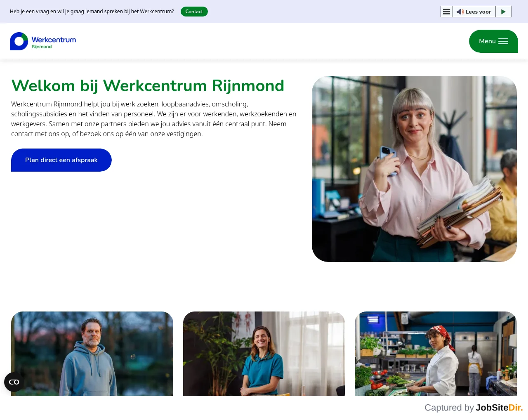
Task: Click photo of woman holding folders
Action: pos(414,169)
